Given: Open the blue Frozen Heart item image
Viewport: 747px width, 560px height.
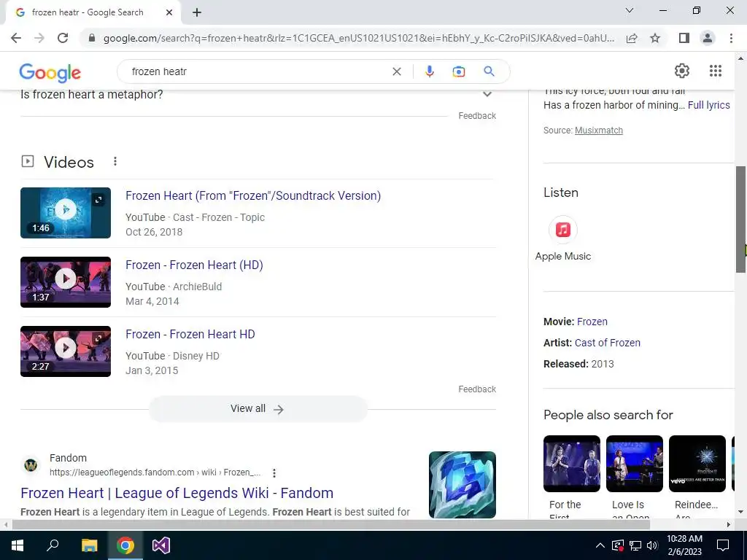Looking at the screenshot, I should pyautogui.click(x=462, y=485).
